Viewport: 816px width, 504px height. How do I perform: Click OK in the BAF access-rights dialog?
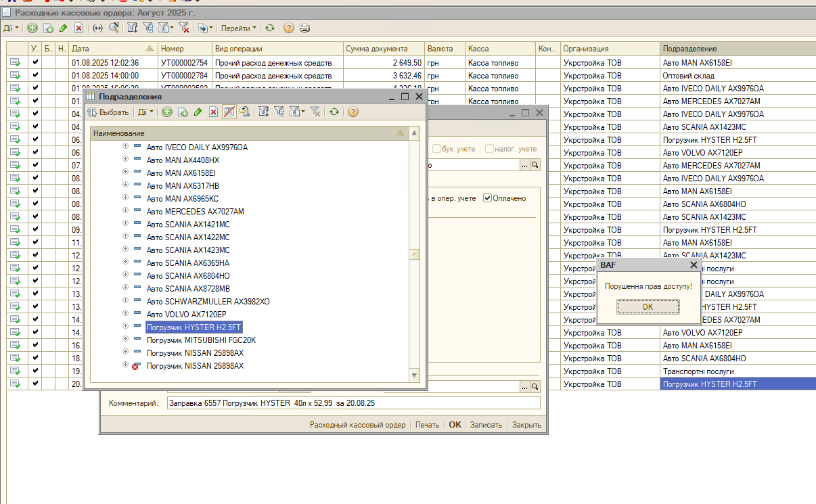(x=648, y=306)
